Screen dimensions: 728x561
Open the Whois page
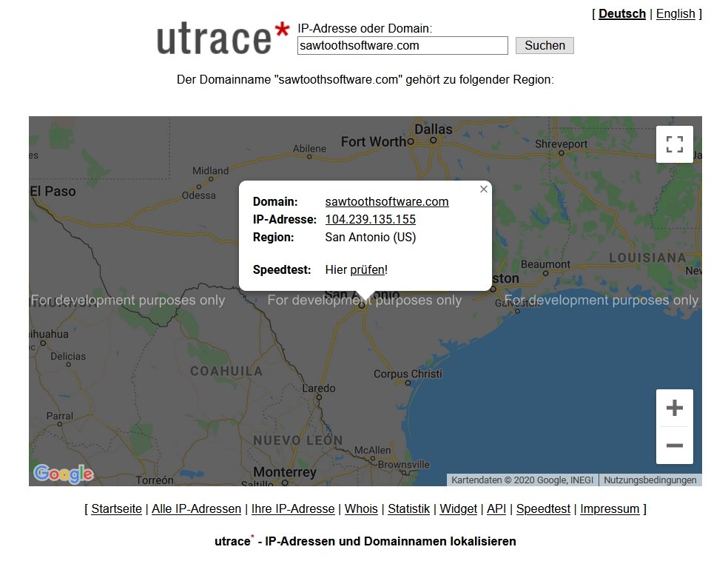click(x=361, y=509)
